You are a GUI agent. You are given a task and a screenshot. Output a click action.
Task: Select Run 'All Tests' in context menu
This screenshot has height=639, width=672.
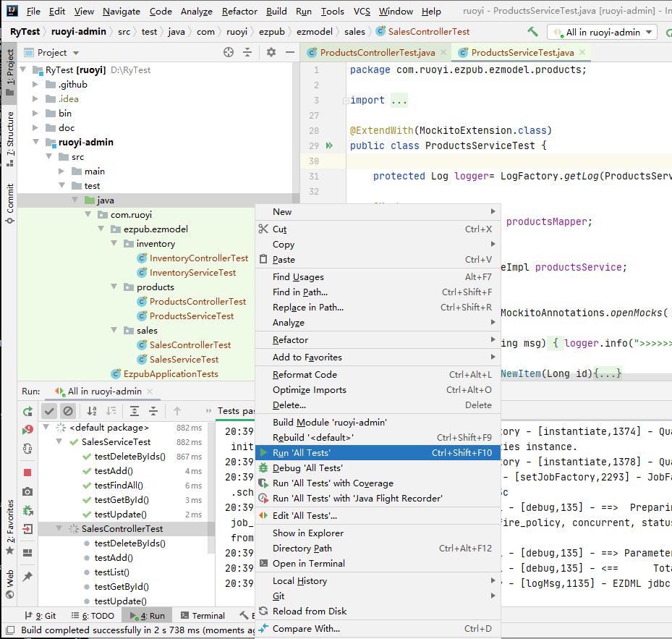click(302, 453)
